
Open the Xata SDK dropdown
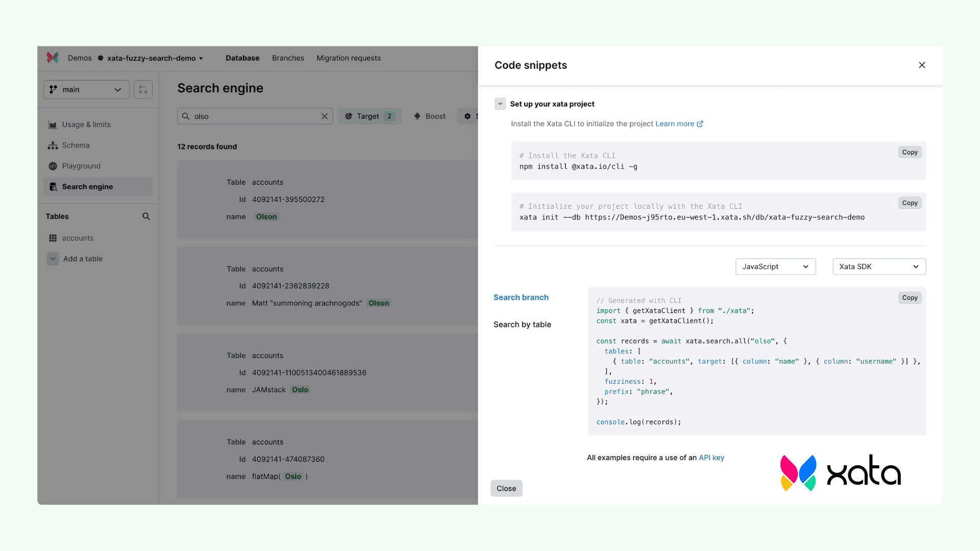coord(879,267)
